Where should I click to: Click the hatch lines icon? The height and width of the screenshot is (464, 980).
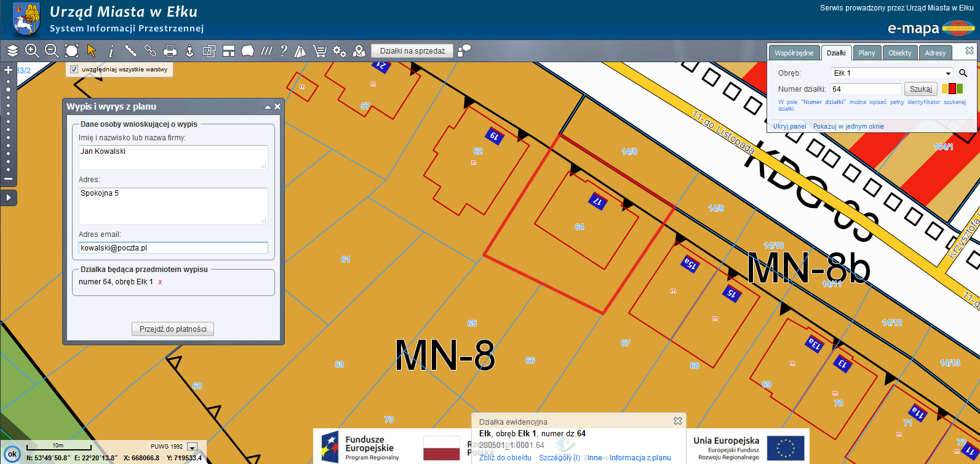(266, 51)
